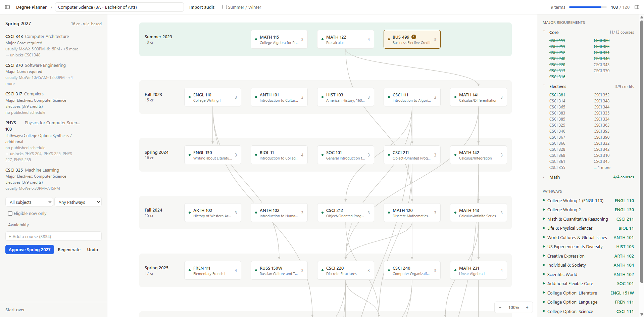Toggle the right sidebar panel icon
This screenshot has height=317, width=644.
point(637,7)
